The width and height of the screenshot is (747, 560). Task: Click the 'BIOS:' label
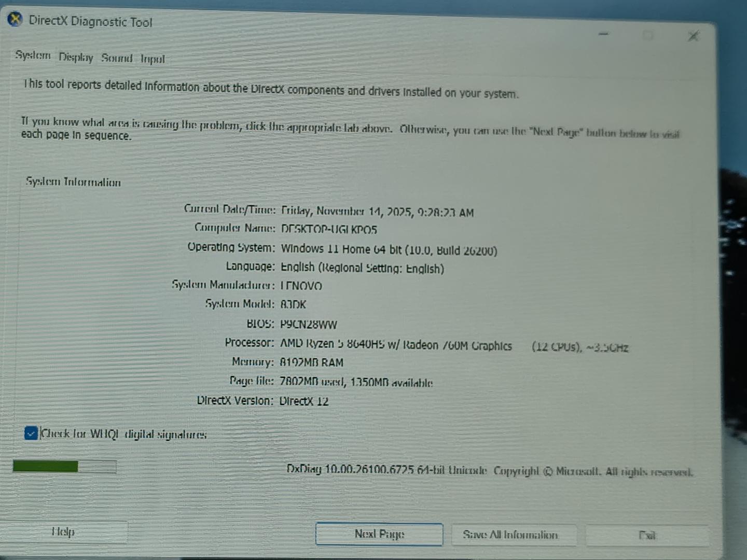point(260,324)
